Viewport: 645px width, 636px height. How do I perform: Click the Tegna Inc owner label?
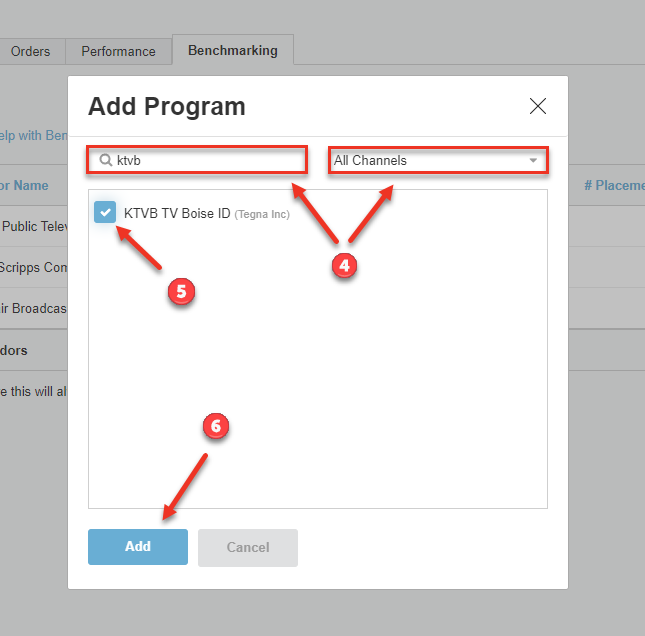point(262,214)
